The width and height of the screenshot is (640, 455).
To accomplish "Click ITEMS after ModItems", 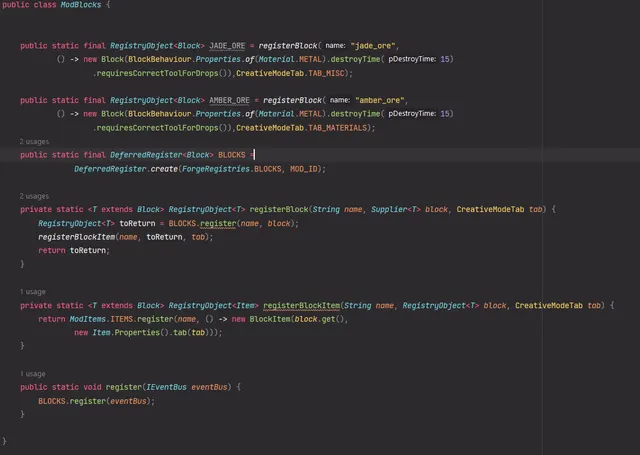I will pos(122,319).
